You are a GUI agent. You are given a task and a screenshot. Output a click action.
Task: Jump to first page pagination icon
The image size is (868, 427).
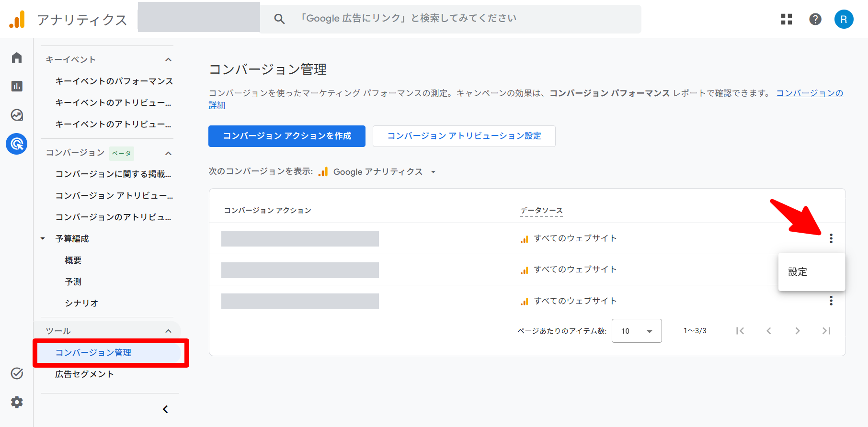740,331
